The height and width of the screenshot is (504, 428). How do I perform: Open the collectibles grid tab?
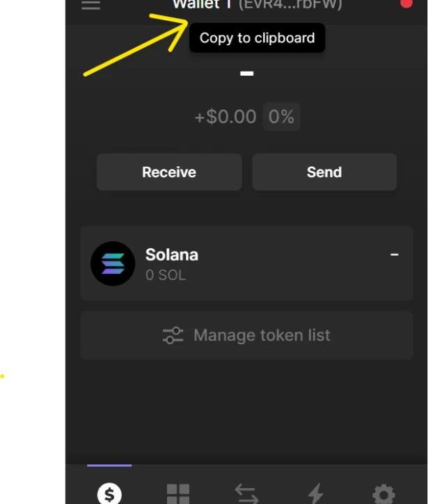(x=178, y=493)
